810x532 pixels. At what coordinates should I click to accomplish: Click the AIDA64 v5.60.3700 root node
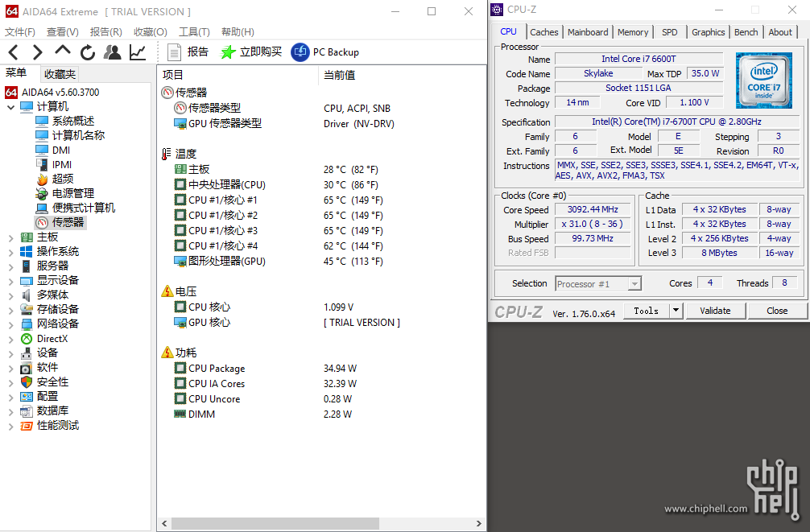pos(52,93)
